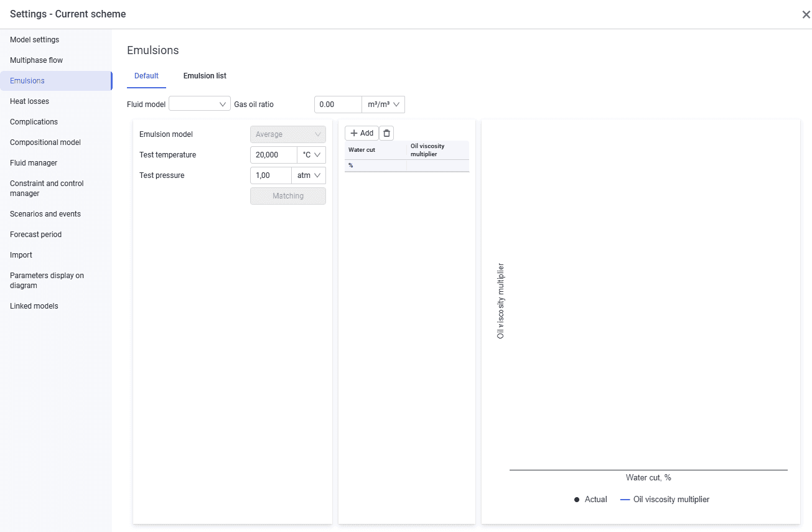This screenshot has height=532, width=812.
Task: Click Oil viscosity multiplier column header
Action: [x=438, y=150]
